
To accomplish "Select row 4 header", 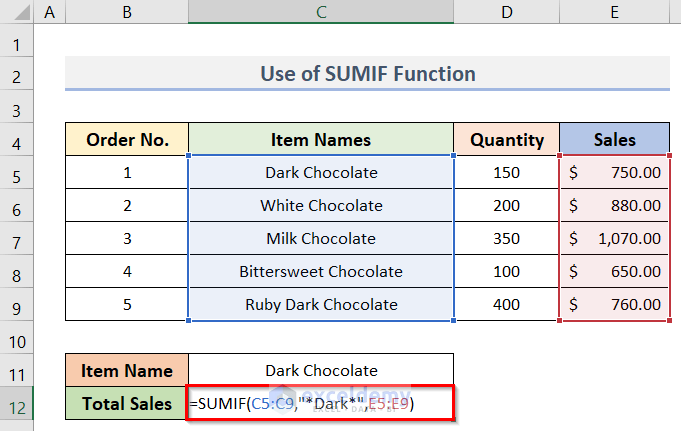I will coord(17,140).
